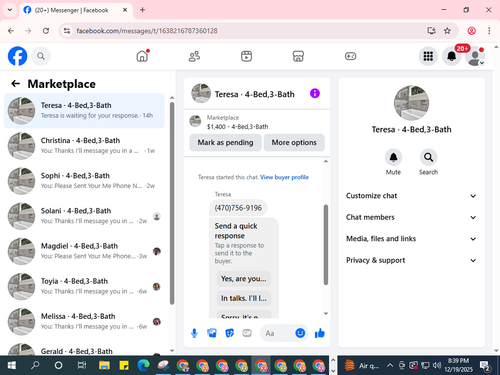The width and height of the screenshot is (500, 375).
Task: Open the Facebook search icon
Action: (41, 56)
